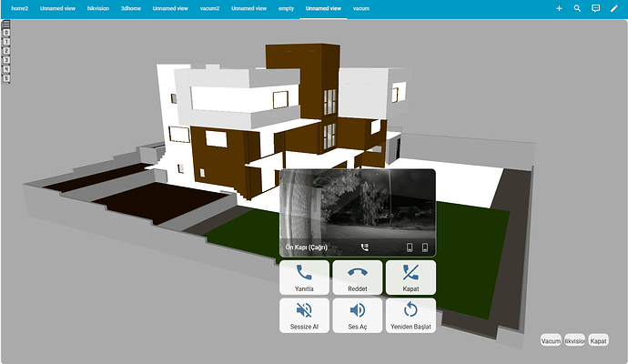Image resolution: width=628 pixels, height=364 pixels.
Task: Select floor level 2 button
Action: tap(6, 51)
